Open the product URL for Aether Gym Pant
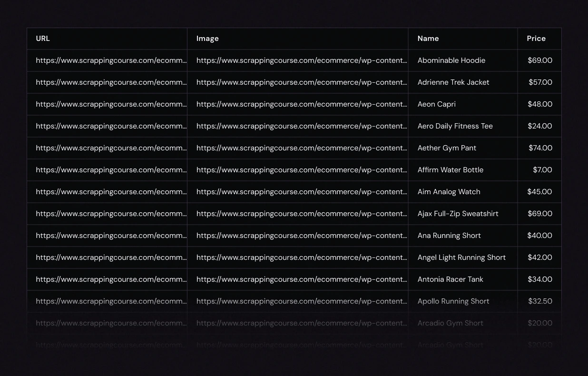 pos(111,148)
